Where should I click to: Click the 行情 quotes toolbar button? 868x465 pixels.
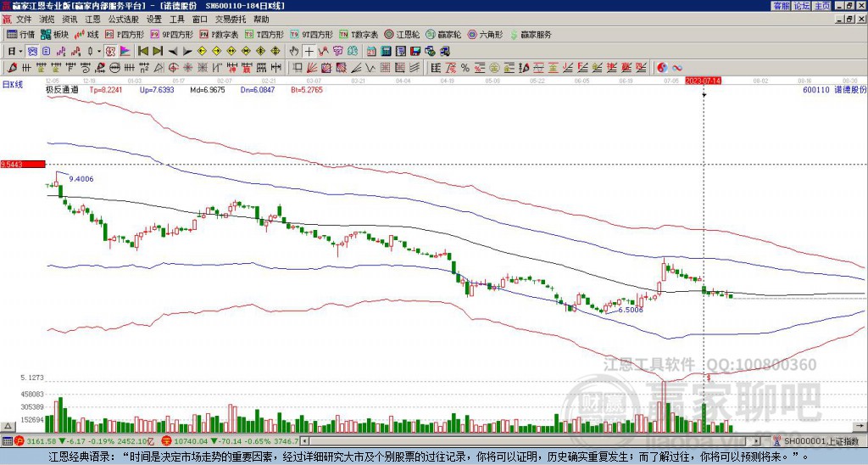20,34
